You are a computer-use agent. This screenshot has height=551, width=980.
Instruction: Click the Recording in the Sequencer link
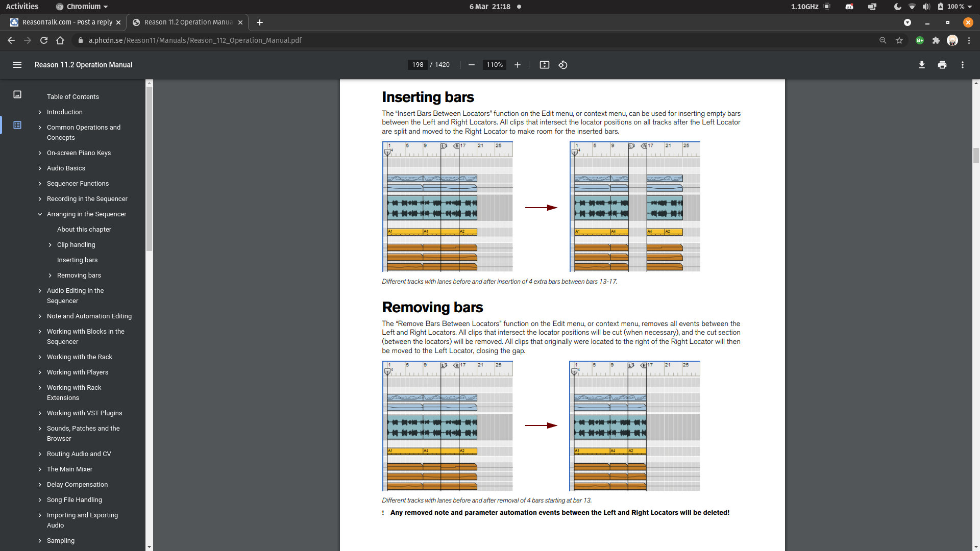point(87,198)
